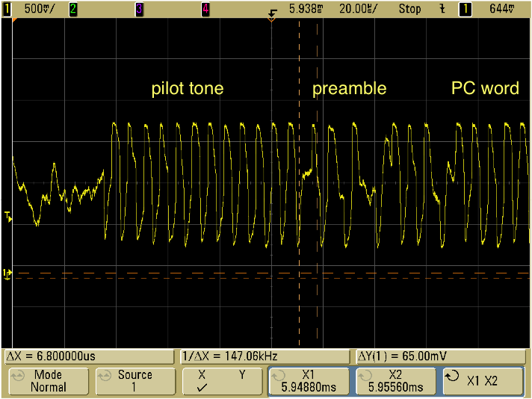Click the orange trigger position marker at top
The image size is (532, 399).
pos(270,19)
